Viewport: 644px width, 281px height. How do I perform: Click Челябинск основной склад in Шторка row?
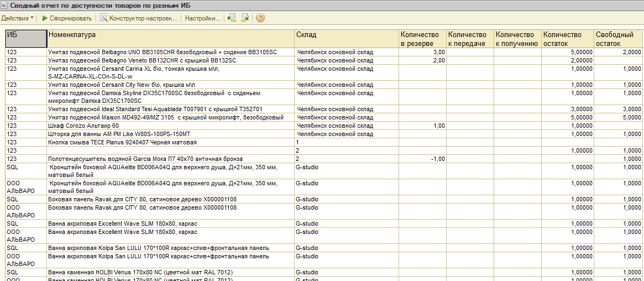(x=347, y=134)
